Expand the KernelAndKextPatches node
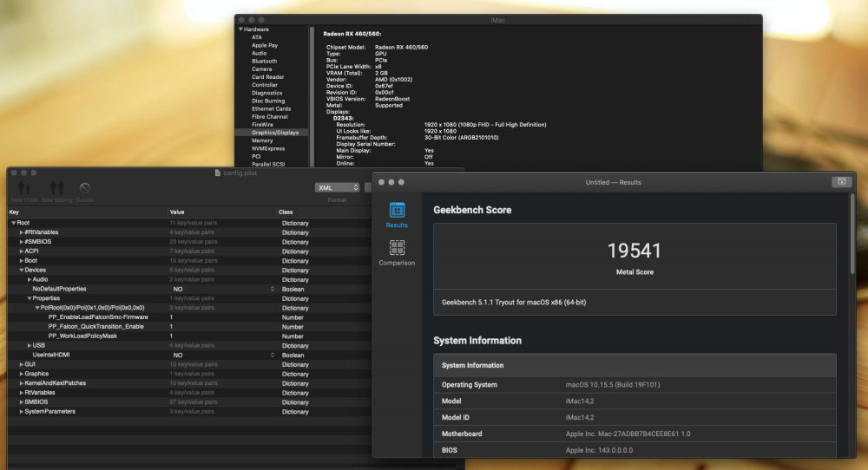868x470 pixels. coord(21,383)
